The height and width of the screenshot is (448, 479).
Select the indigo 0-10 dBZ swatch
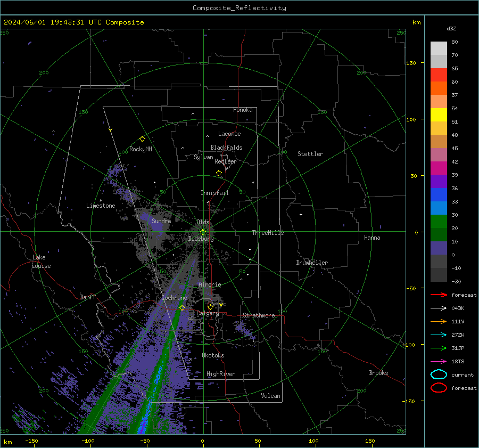point(439,248)
